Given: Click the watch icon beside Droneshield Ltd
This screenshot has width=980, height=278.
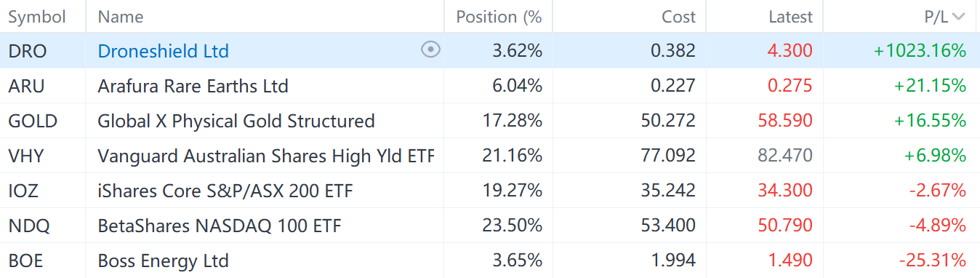Looking at the screenshot, I should pos(431,50).
